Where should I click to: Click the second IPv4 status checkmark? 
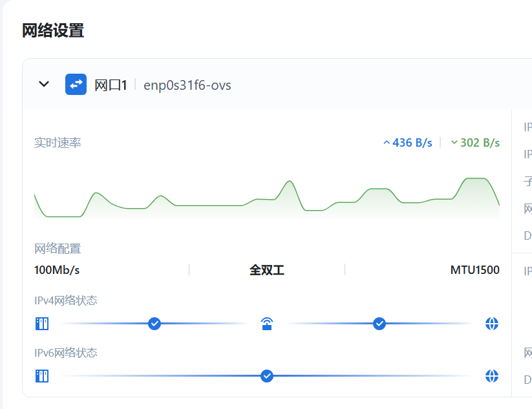coord(379,324)
